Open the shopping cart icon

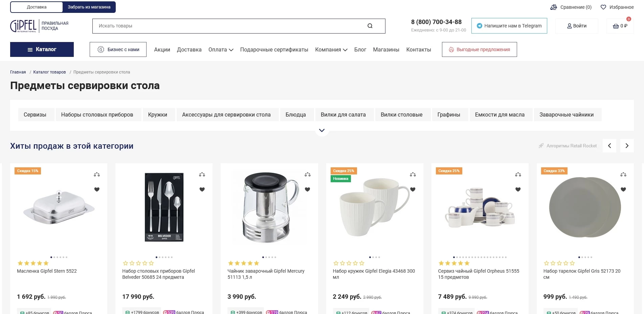pos(616,26)
